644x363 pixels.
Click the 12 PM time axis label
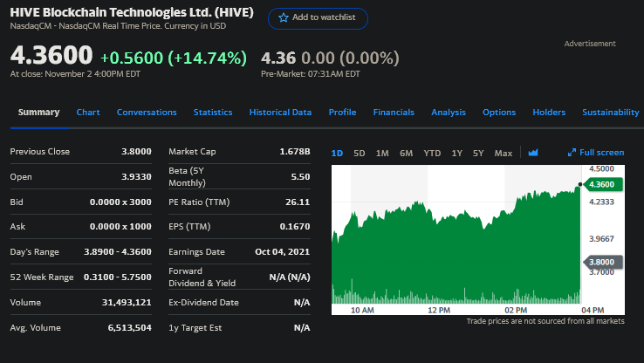[439, 310]
